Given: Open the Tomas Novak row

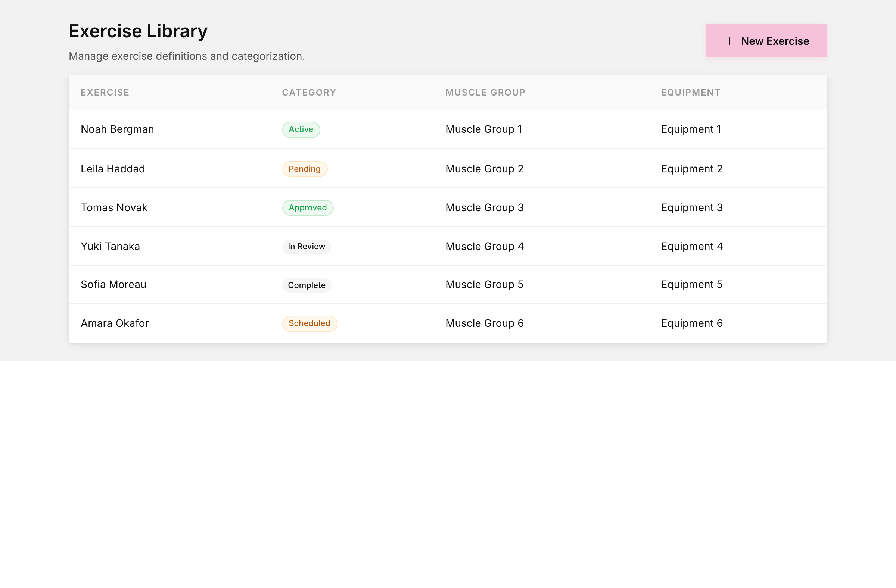Looking at the screenshot, I should [x=448, y=207].
